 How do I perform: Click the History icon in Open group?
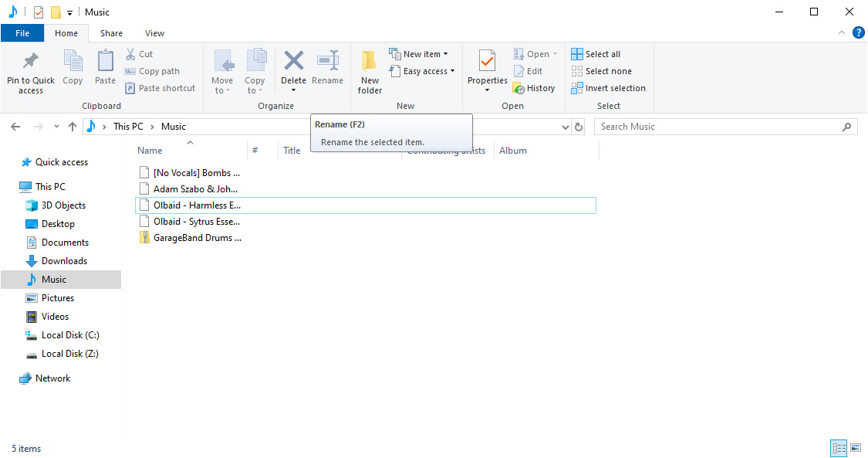pyautogui.click(x=518, y=88)
